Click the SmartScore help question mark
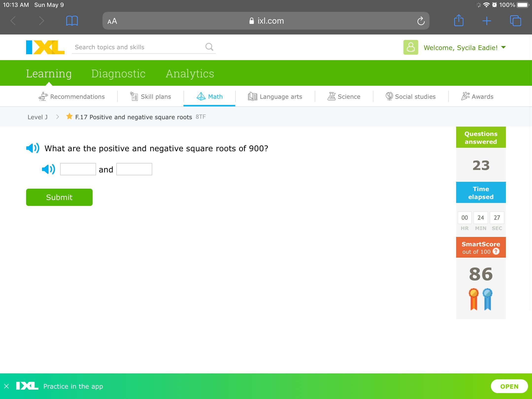This screenshot has height=399, width=532. pos(496,251)
